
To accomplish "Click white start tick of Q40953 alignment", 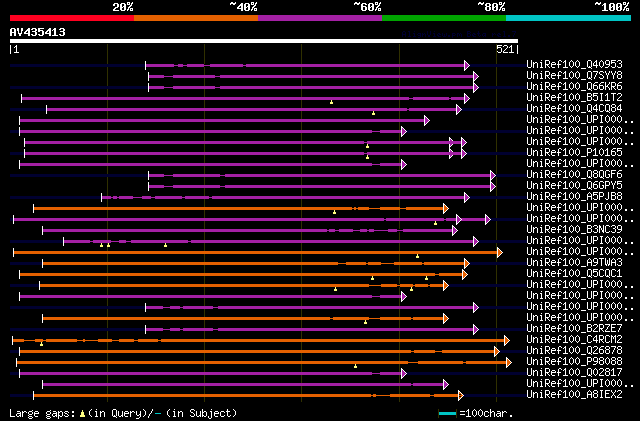I will pos(146,65).
